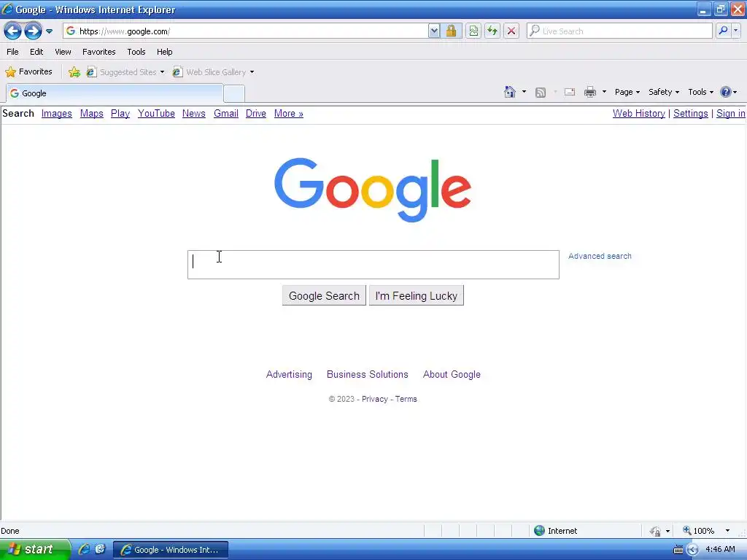Open the Business Solutions link
This screenshot has height=560, width=747.
[368, 374]
